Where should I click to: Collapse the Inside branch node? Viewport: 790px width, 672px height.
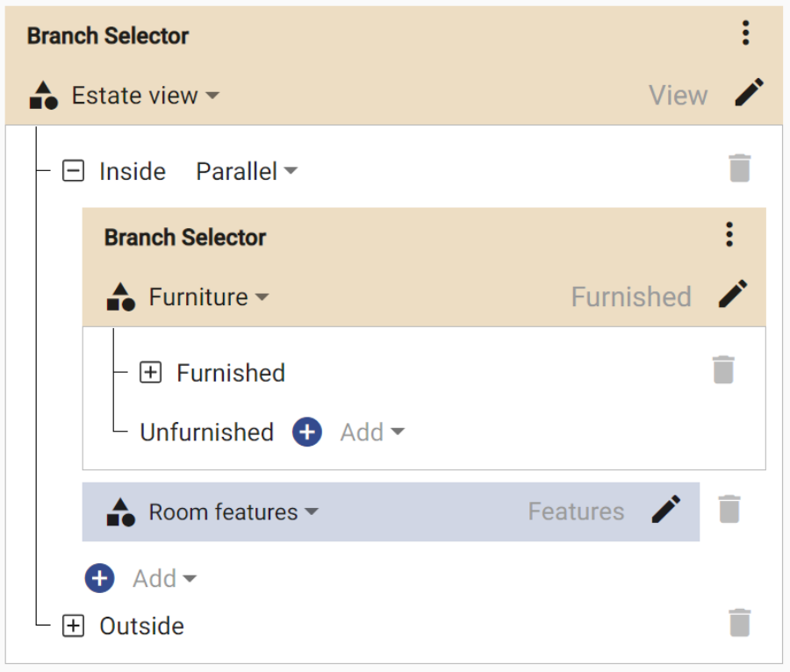point(74,171)
